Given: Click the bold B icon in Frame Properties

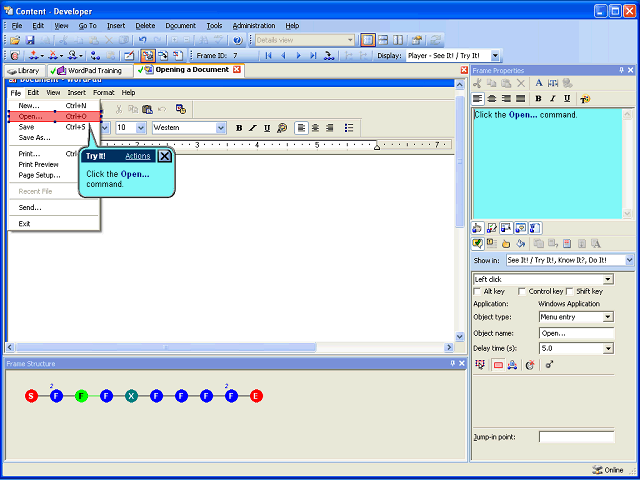Looking at the screenshot, I should click(538, 98).
